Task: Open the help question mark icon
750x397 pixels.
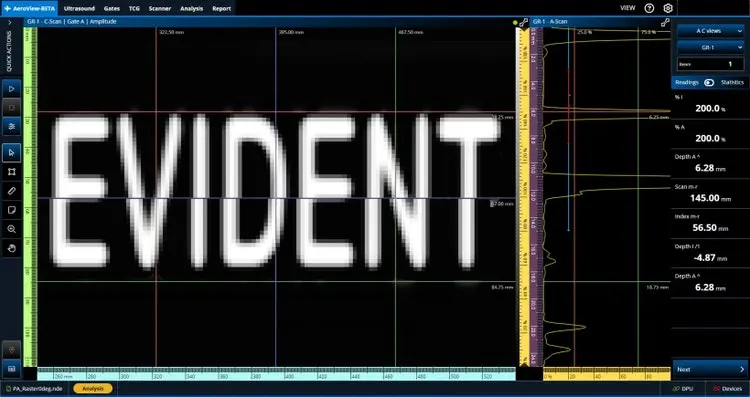Action: point(649,8)
